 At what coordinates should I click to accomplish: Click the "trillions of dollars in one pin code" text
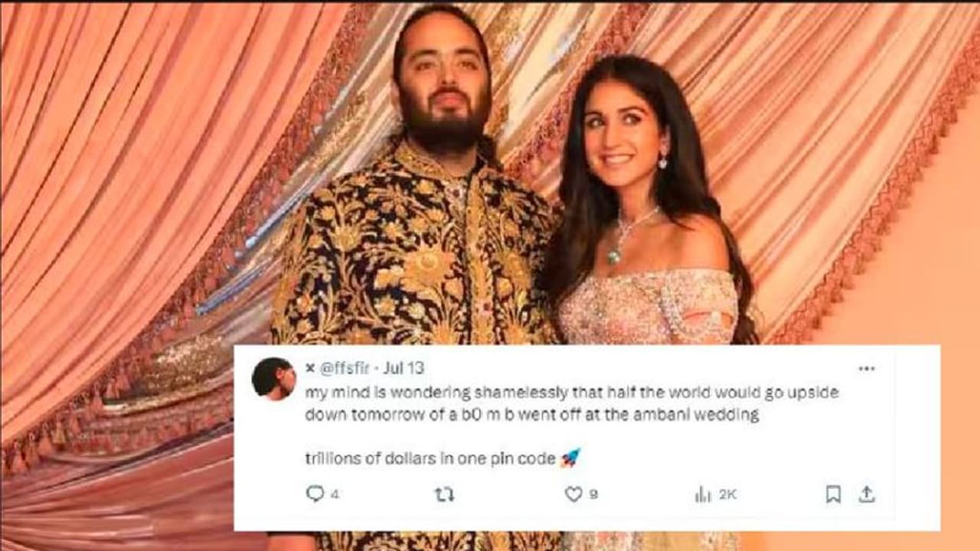430,459
